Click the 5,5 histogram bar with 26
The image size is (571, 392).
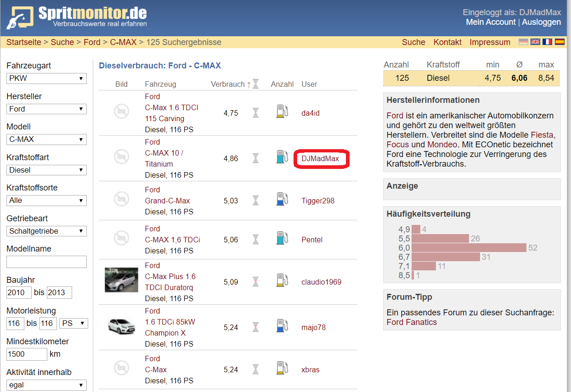tap(440, 238)
